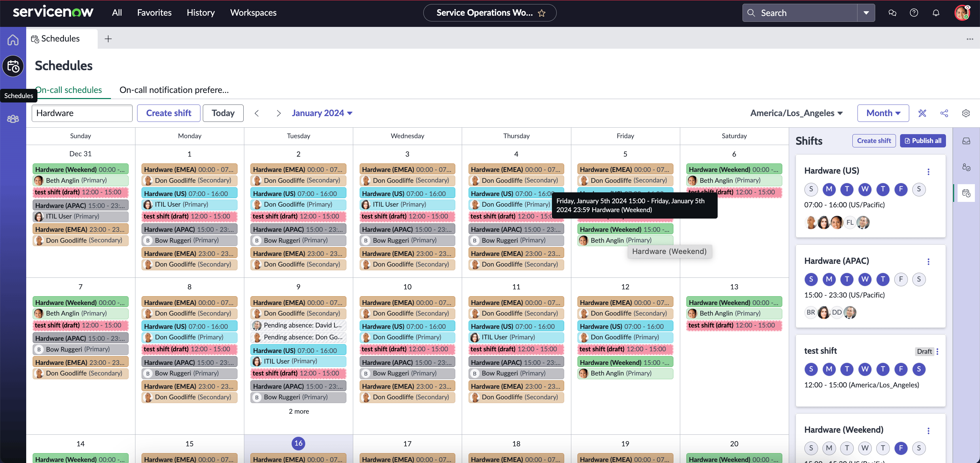This screenshot has height=463, width=980.
Task: Toggle Saturday in Hardware (US) shift
Action: [x=919, y=189]
